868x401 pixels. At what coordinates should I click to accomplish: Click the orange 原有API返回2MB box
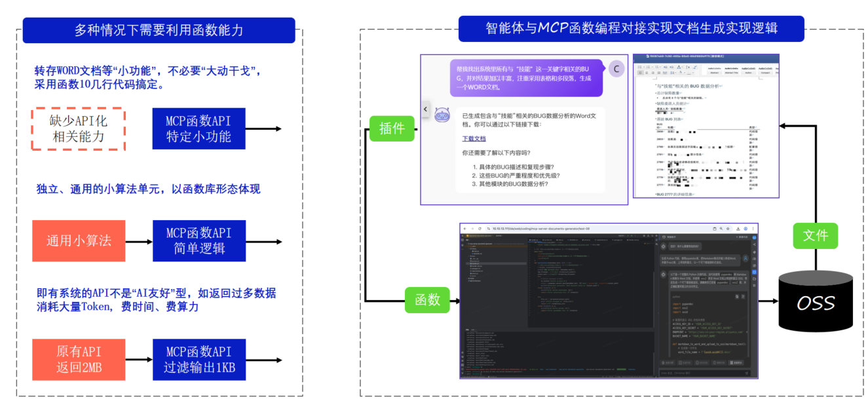pyautogui.click(x=79, y=360)
